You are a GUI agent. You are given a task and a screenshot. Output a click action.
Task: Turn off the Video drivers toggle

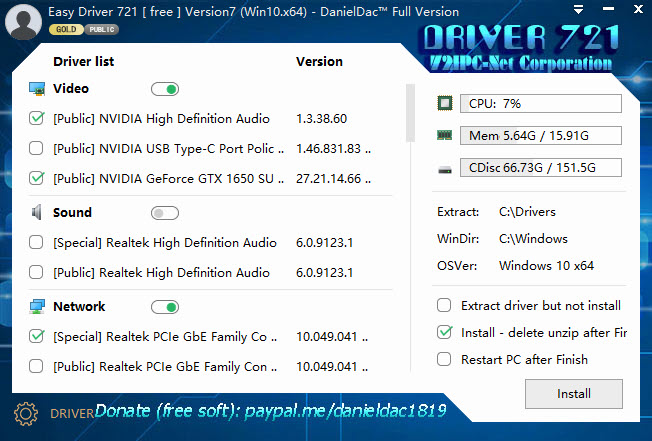click(x=165, y=89)
